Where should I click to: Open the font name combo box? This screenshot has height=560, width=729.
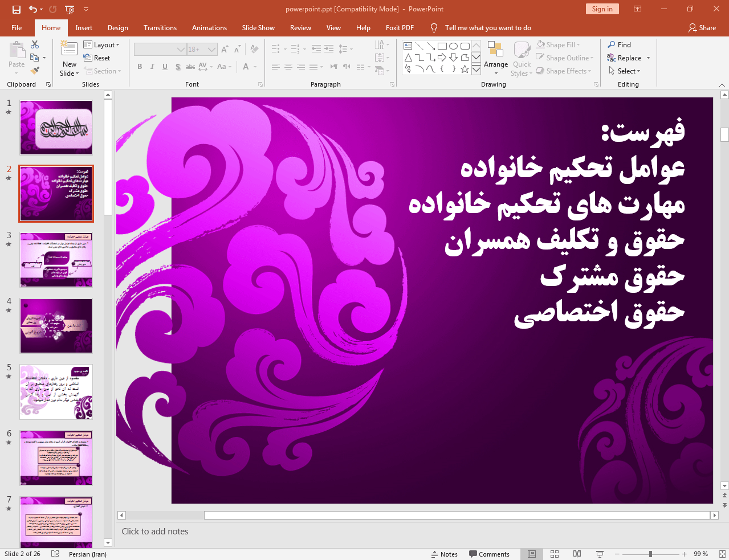(160, 50)
